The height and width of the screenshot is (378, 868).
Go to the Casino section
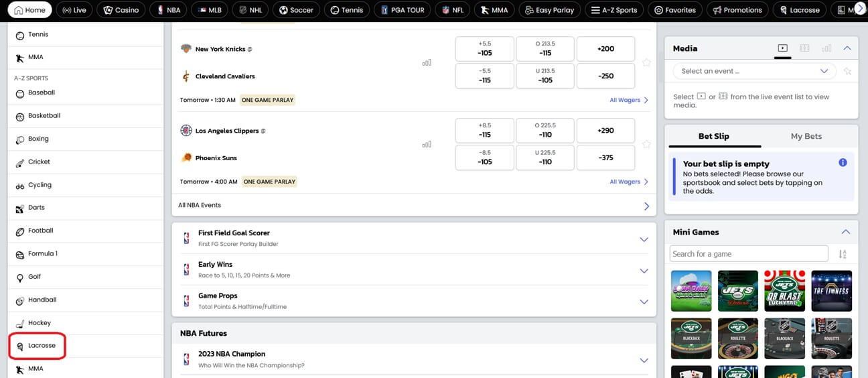click(x=121, y=10)
